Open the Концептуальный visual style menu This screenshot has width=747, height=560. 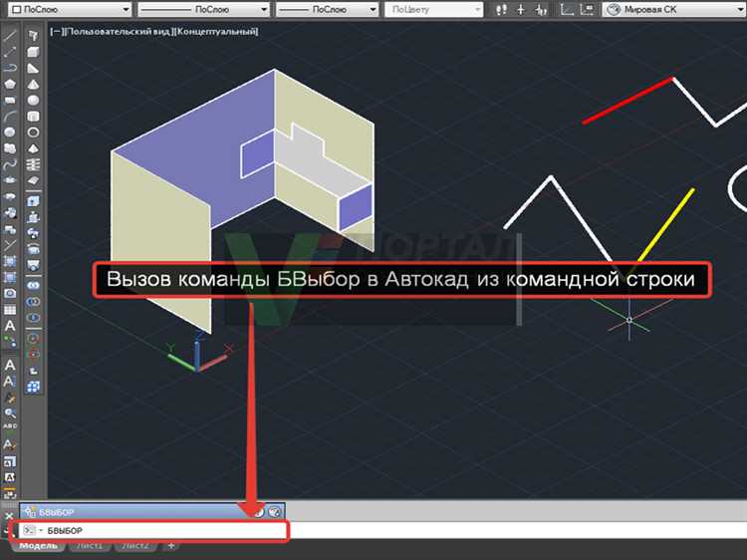point(215,32)
